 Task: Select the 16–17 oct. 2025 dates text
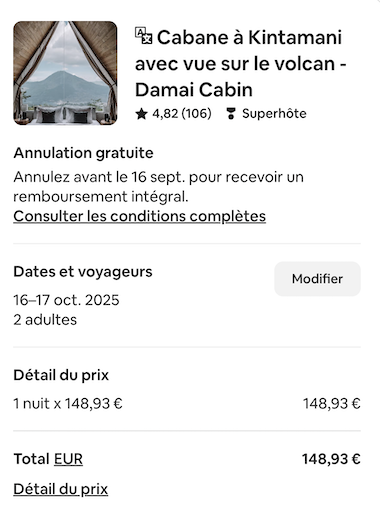tap(66, 300)
